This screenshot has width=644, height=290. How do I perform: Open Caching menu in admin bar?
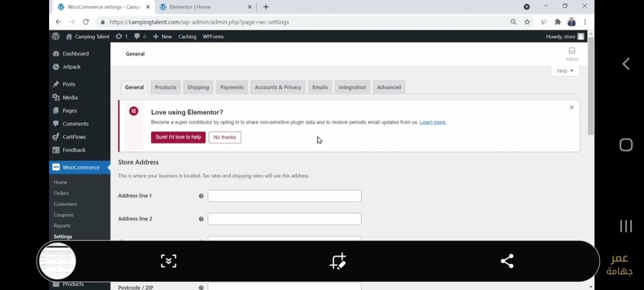point(187,37)
